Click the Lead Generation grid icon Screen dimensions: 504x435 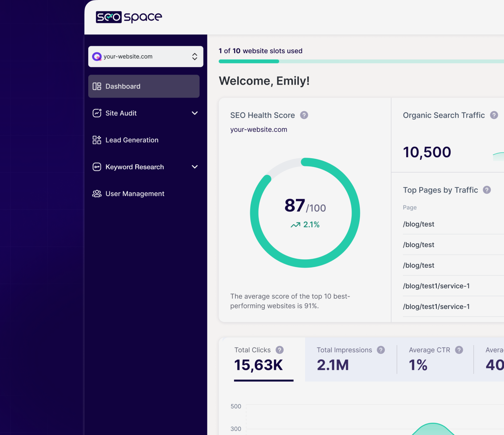point(97,140)
